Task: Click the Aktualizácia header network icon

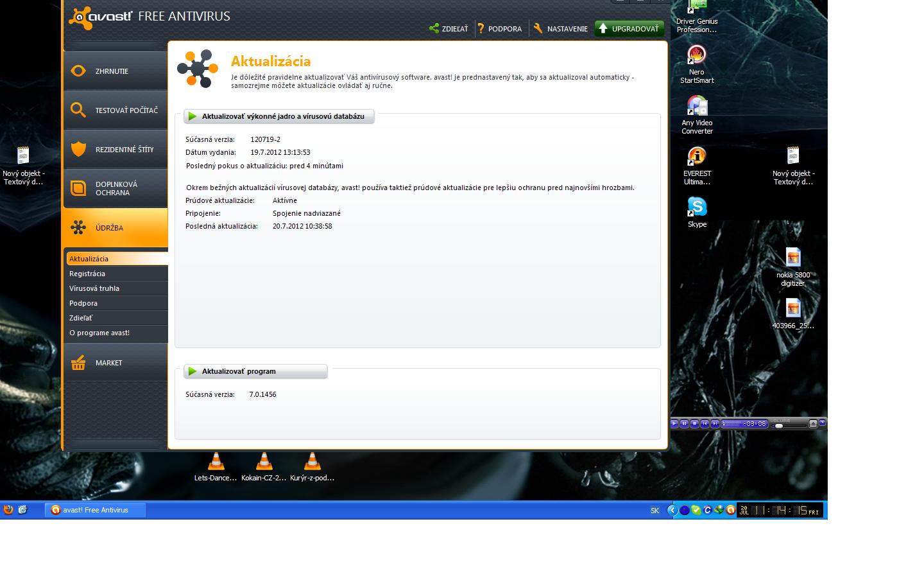Action: 198,68
